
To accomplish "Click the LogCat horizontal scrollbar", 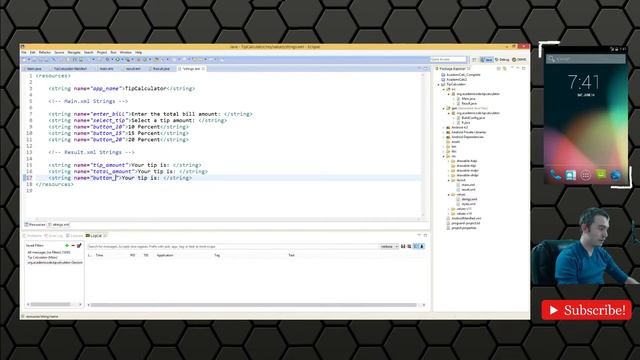I will pyautogui.click(x=253, y=305).
